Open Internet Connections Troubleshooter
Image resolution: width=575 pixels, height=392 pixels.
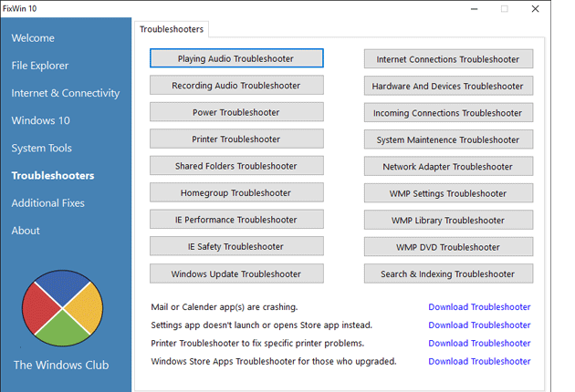pyautogui.click(x=448, y=58)
